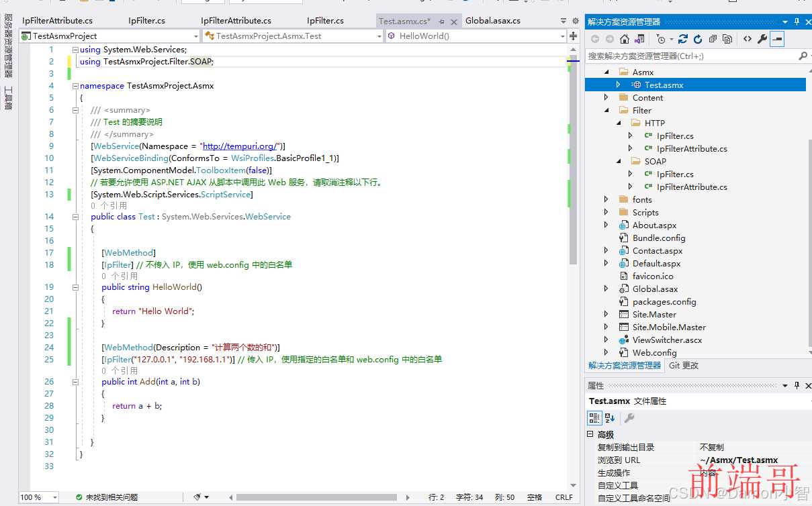Pin the Test.asmx.cs tab
Screen dimensions: 812x506
click(441, 21)
